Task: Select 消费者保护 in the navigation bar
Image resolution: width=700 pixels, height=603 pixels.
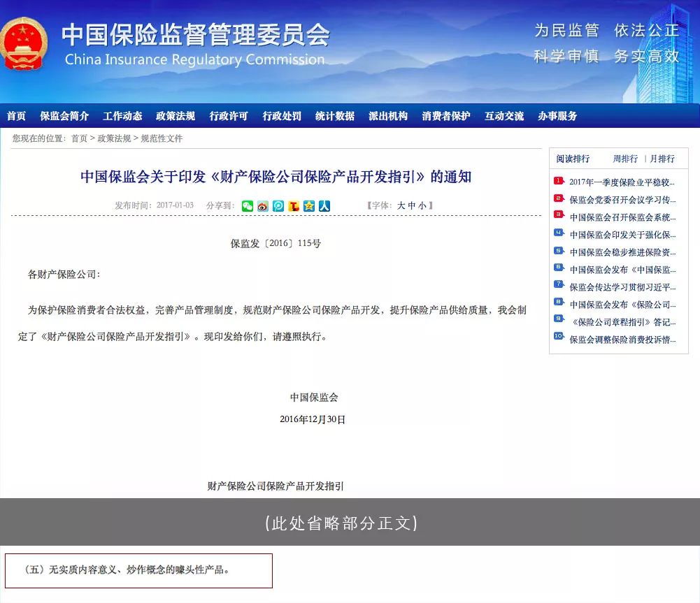Action: point(446,116)
